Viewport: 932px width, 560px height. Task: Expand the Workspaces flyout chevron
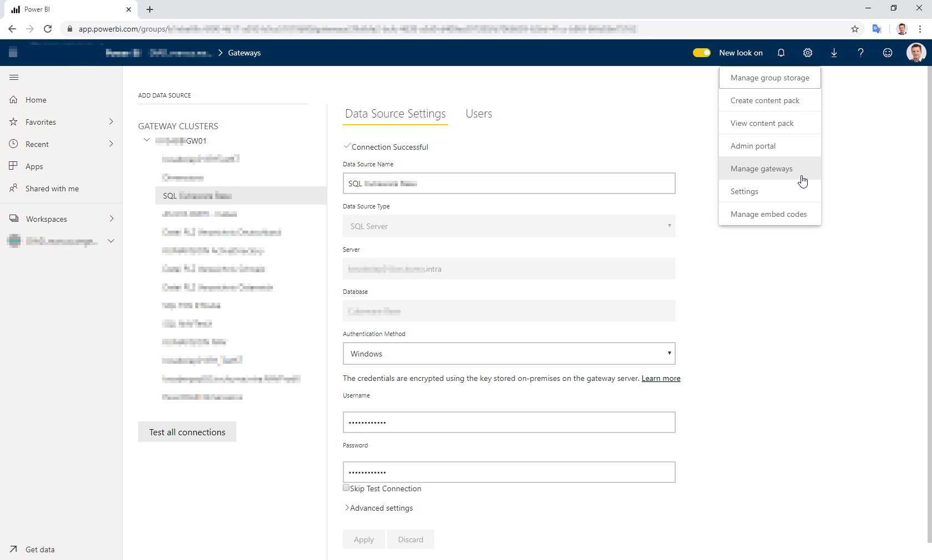tap(112, 218)
